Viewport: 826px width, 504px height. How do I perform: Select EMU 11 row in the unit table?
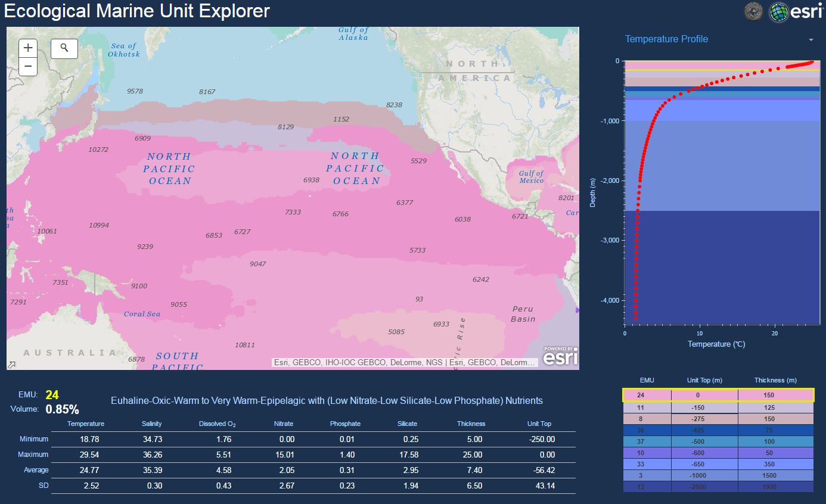pyautogui.click(x=718, y=407)
